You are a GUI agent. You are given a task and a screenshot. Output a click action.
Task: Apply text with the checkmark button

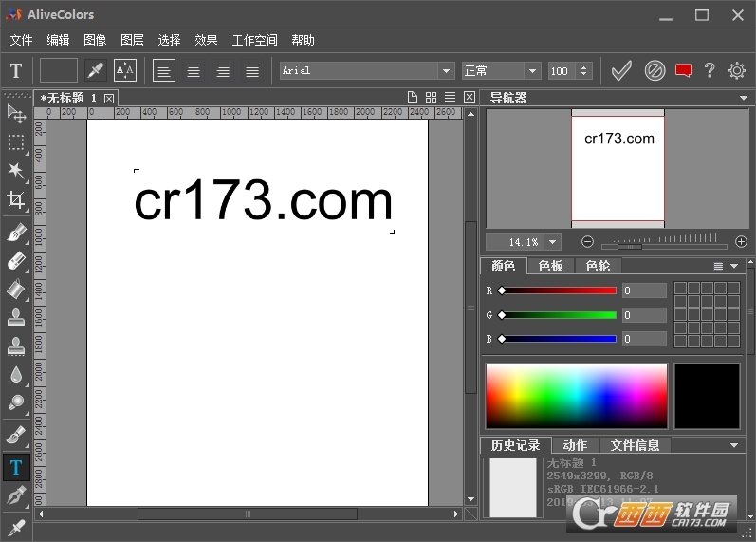(621, 71)
